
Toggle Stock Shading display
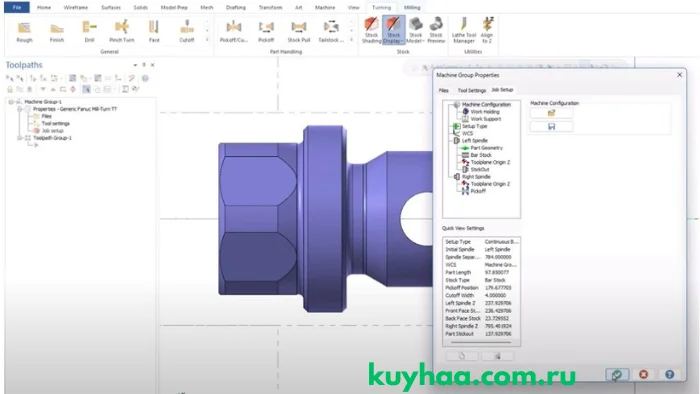pos(371,30)
